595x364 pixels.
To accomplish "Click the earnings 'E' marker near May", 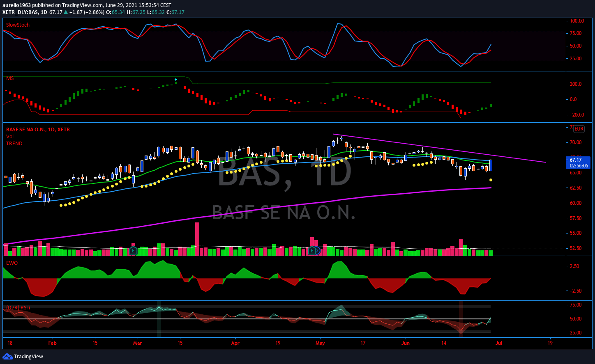I will coord(313,250).
